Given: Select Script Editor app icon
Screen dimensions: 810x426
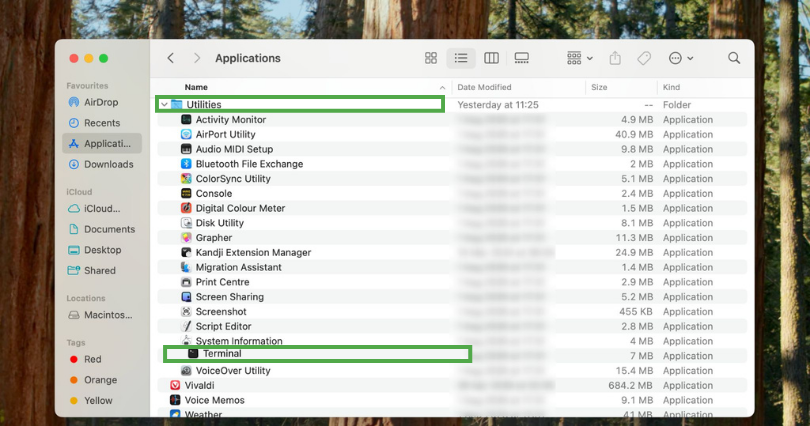Looking at the screenshot, I should point(186,326).
